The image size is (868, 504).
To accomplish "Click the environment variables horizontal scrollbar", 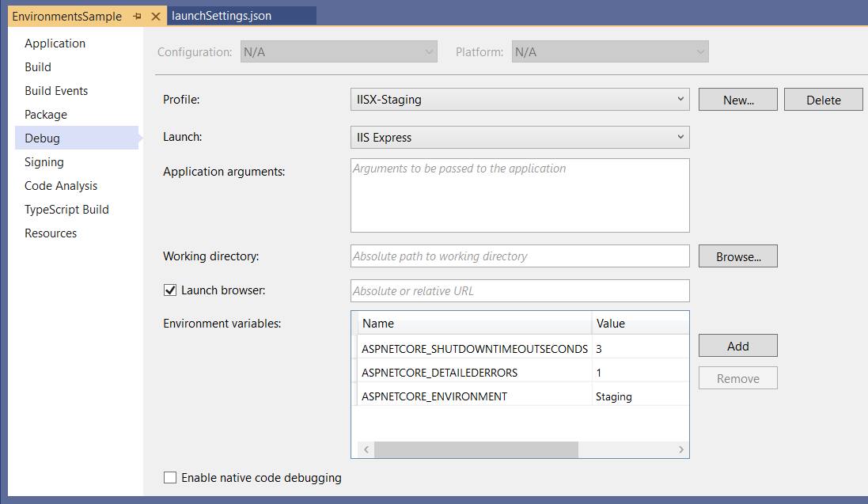I will click(476, 449).
